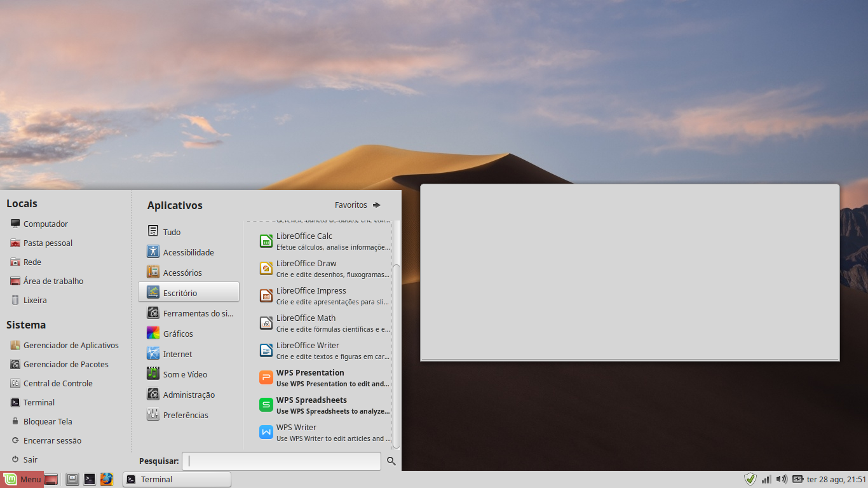Show the Tudo applications category
This screenshot has height=488, width=868.
[172, 232]
